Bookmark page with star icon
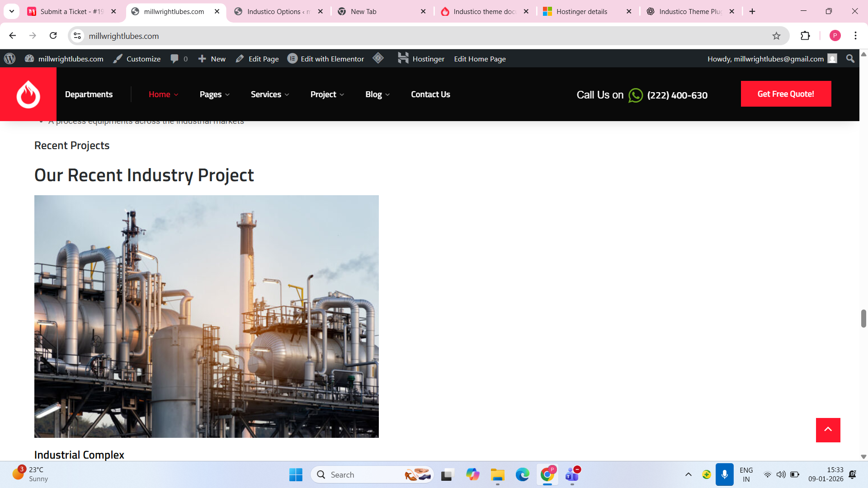This screenshot has height=488, width=868. tap(776, 36)
